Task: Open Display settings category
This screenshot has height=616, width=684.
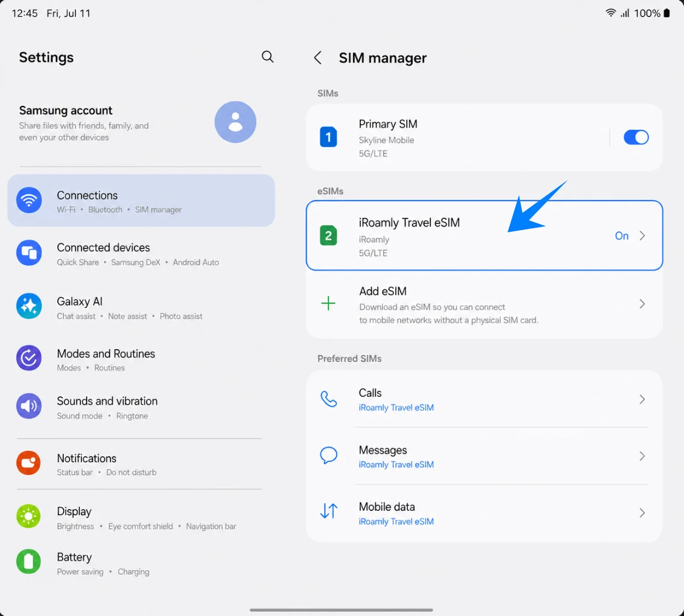Action: tap(141, 518)
